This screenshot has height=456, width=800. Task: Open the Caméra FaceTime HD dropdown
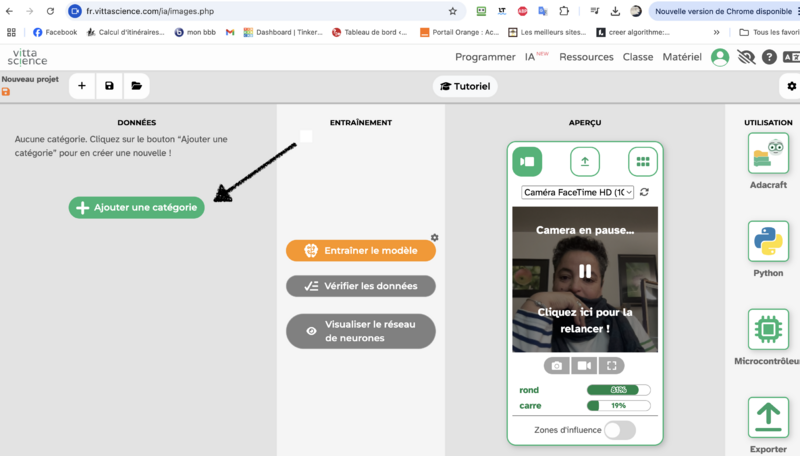point(577,192)
